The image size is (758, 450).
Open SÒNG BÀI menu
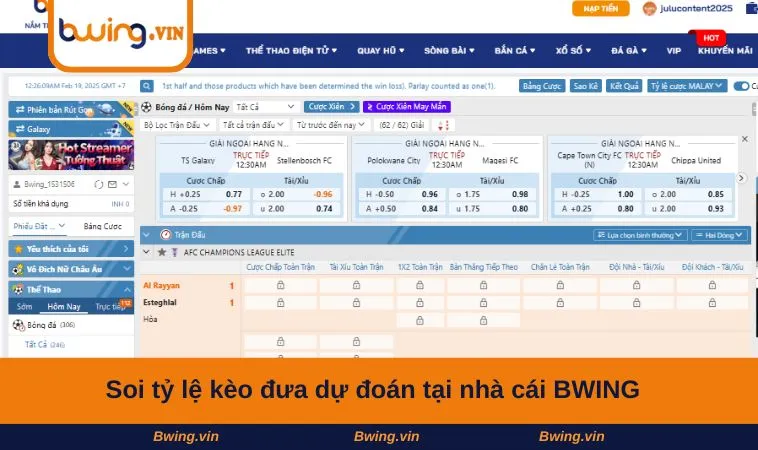click(449, 51)
